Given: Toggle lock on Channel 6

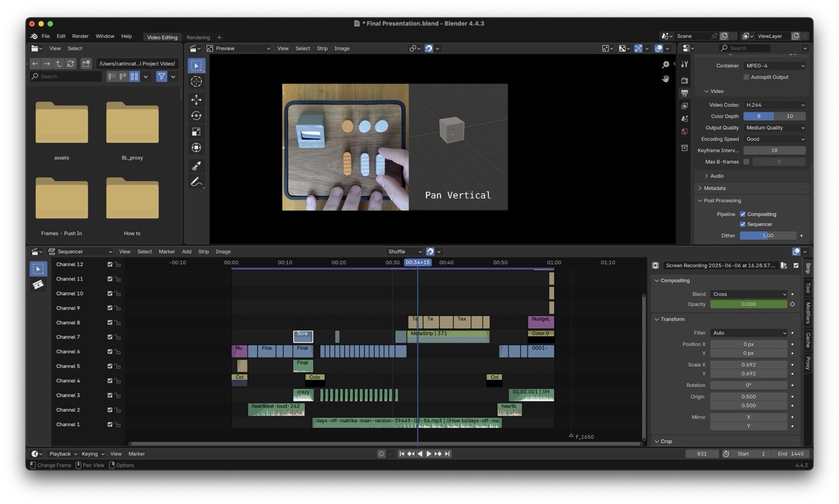Looking at the screenshot, I should coord(118,352).
